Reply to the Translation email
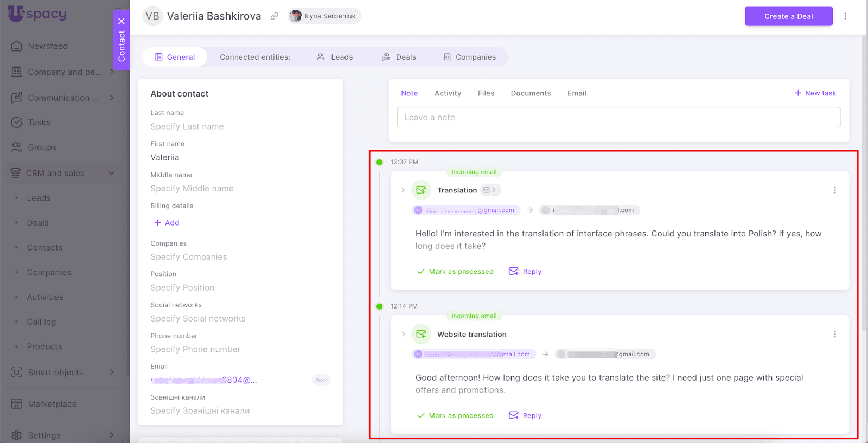868x443 pixels. coord(525,272)
